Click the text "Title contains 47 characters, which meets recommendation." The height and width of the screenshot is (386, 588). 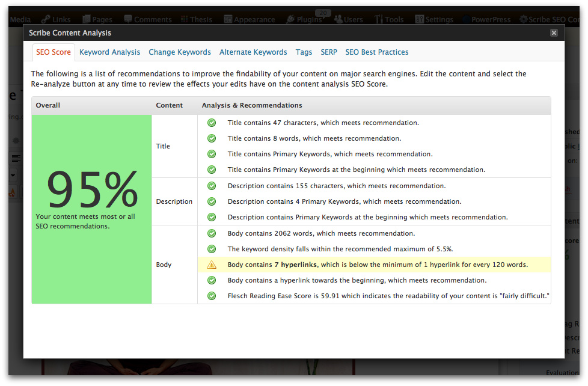[323, 123]
